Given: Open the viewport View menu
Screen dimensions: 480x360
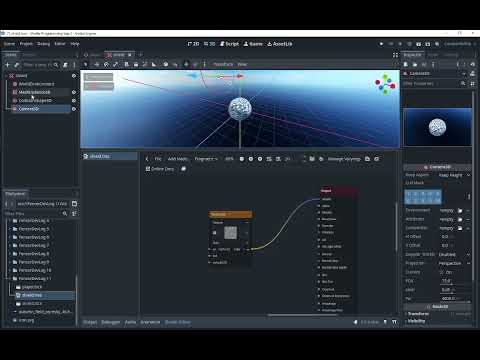Looking at the screenshot, I should pos(242,64).
